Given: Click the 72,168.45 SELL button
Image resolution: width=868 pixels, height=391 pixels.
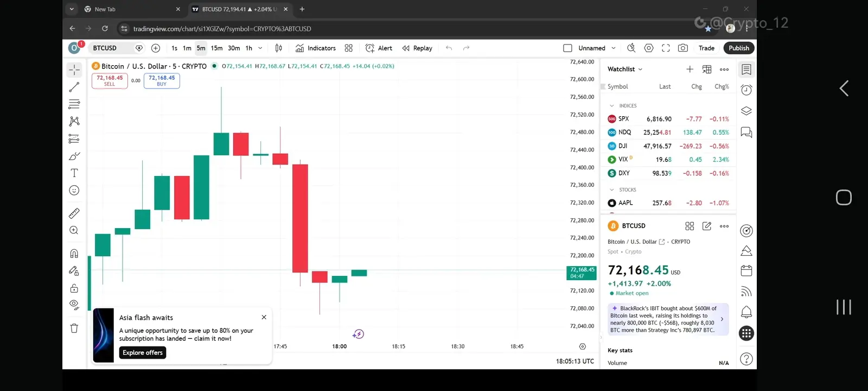Looking at the screenshot, I should tap(110, 81).
